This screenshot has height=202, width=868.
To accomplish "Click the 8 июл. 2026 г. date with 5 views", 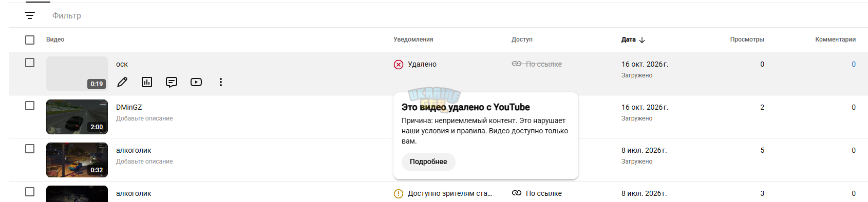I will coord(644,150).
